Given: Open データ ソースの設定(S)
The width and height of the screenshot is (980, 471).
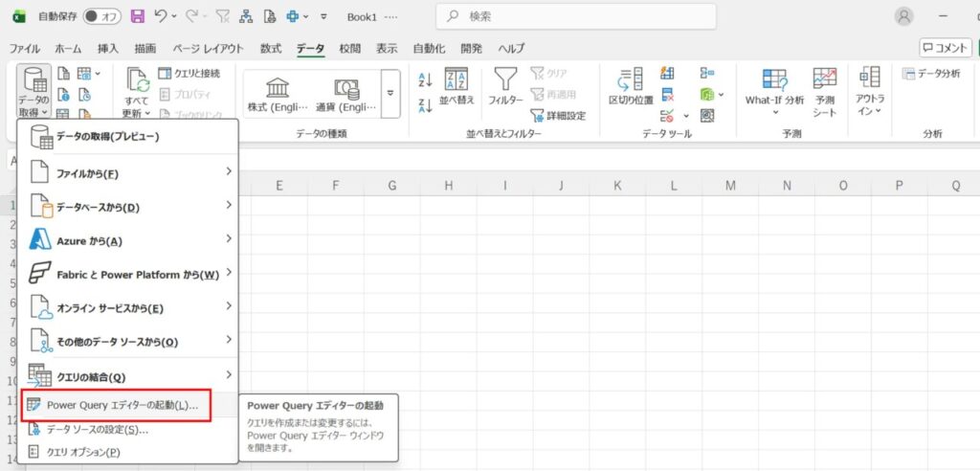Looking at the screenshot, I should [x=127, y=430].
